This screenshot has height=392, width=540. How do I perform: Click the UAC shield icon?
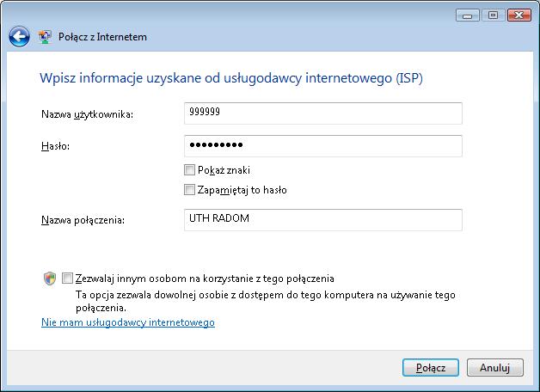(x=50, y=279)
